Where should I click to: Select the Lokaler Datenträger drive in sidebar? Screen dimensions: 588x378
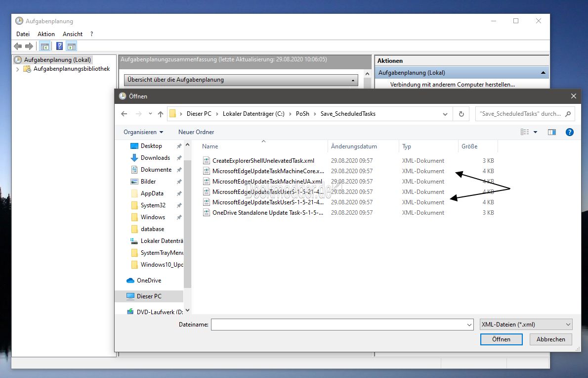pos(157,241)
